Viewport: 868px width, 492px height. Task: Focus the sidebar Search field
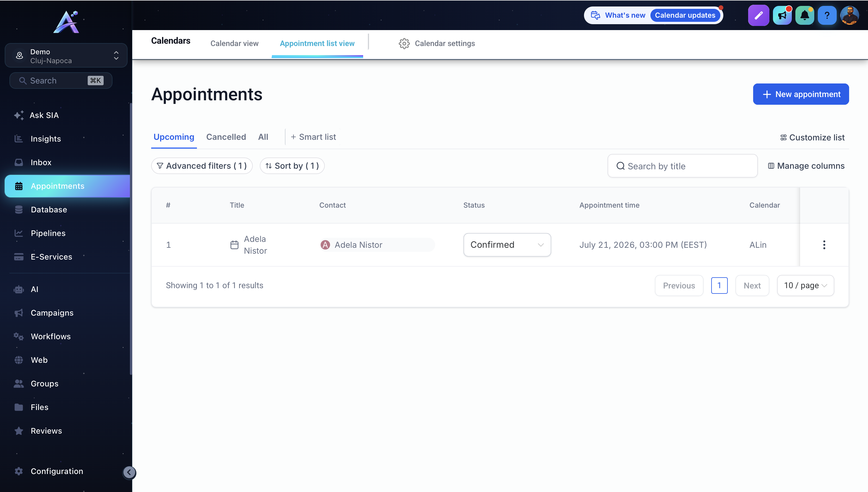pos(61,81)
